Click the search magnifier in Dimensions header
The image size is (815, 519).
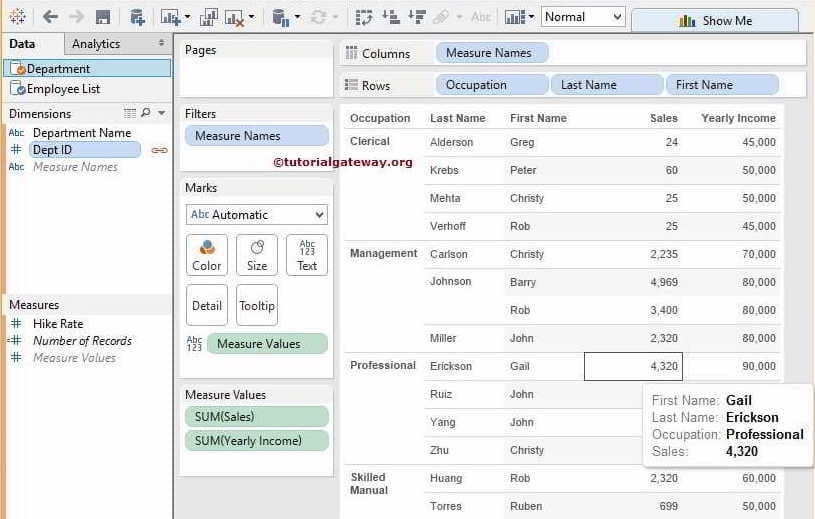[x=146, y=113]
